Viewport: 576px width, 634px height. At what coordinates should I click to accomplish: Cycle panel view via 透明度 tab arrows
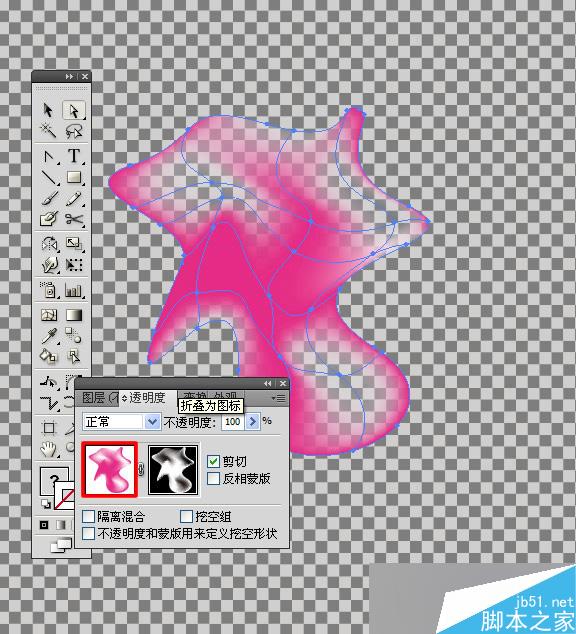[x=124, y=399]
